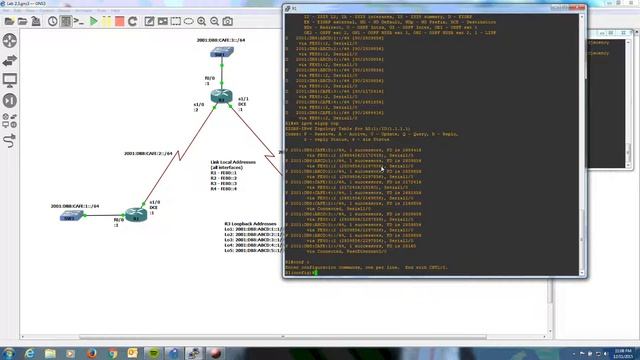
Task: Select the add a link tool
Action: coord(9,141)
